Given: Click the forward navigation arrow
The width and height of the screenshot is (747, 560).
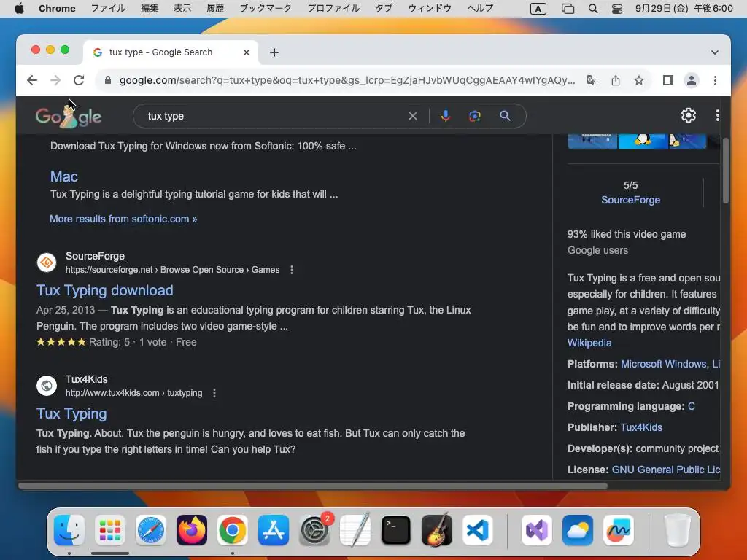Looking at the screenshot, I should click(55, 80).
